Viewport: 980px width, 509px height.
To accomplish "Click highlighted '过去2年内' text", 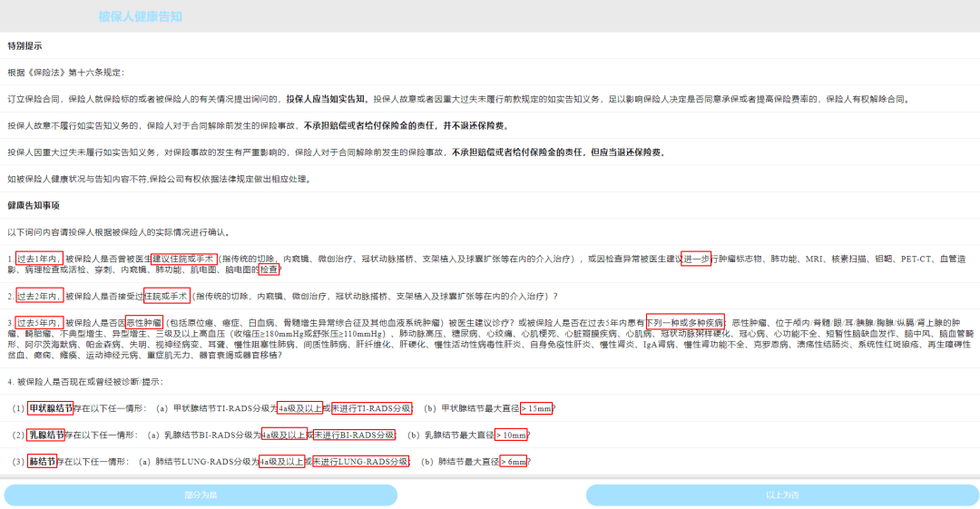I will point(39,296).
